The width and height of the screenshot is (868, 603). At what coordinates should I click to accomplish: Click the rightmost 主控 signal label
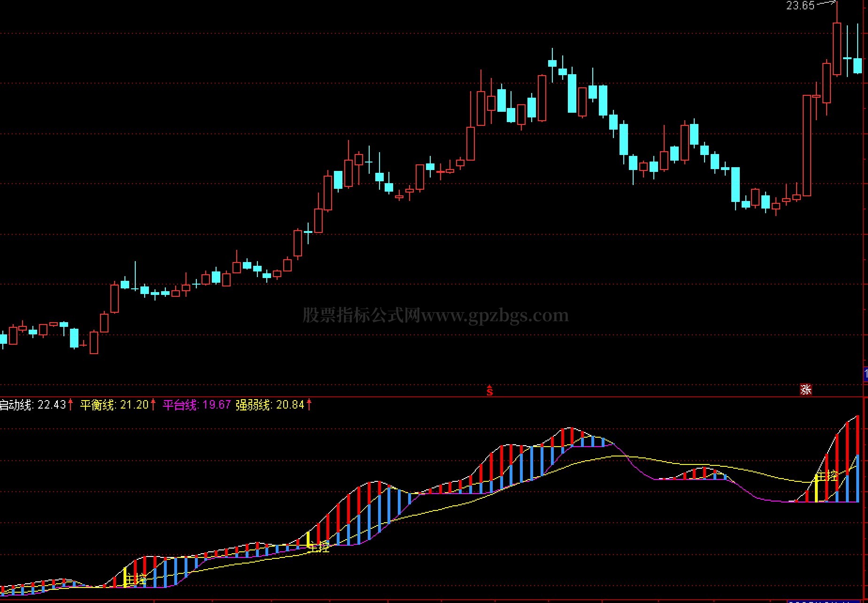click(x=827, y=476)
